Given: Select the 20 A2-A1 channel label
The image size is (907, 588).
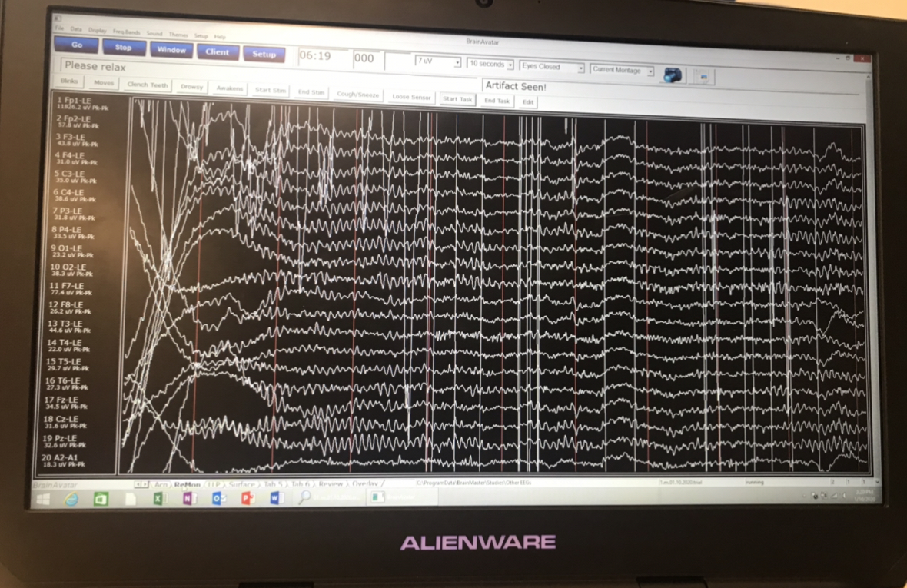Looking at the screenshot, I should tap(60, 457).
